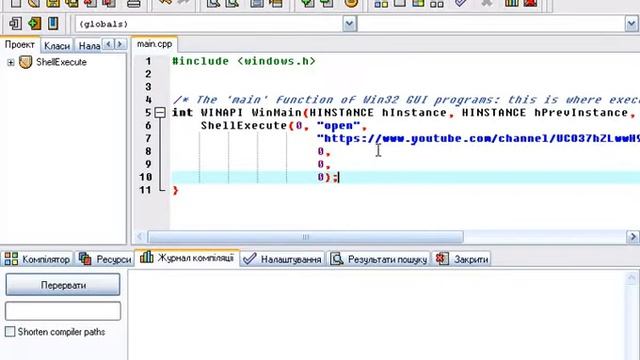The image size is (640, 360).
Task: Open the empty members dropdown on right
Action: point(631,24)
